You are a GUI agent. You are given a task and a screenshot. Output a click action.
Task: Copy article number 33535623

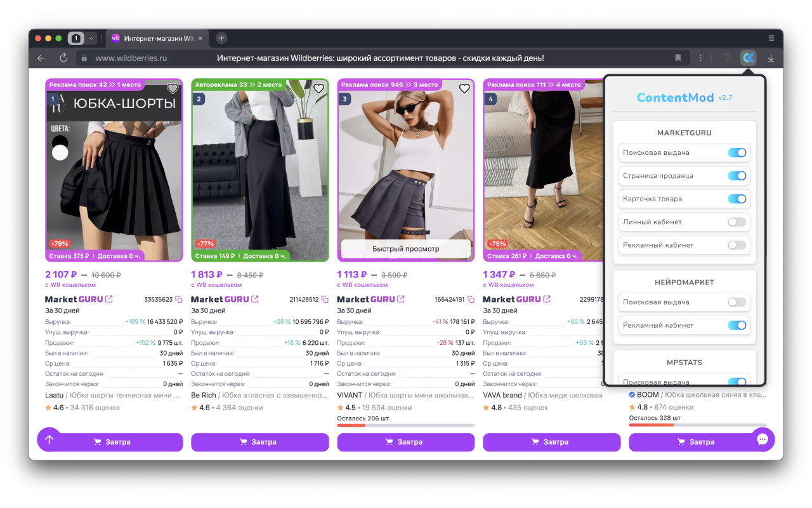coord(179,299)
